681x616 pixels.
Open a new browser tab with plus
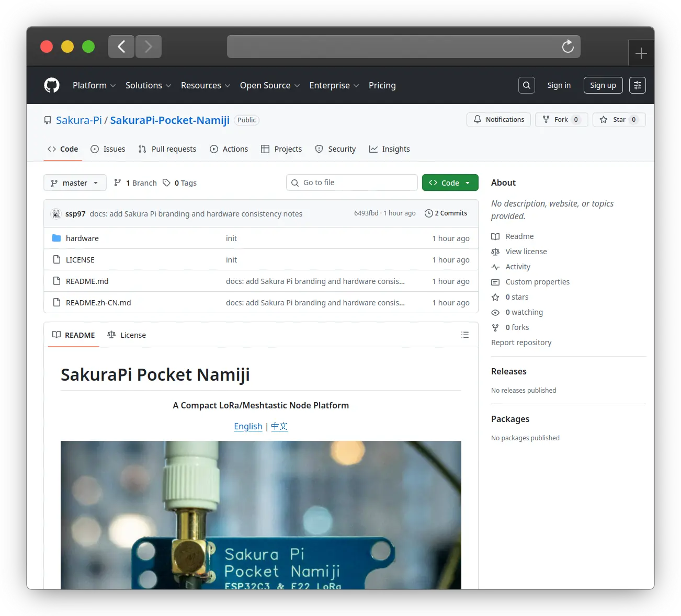[x=641, y=53]
